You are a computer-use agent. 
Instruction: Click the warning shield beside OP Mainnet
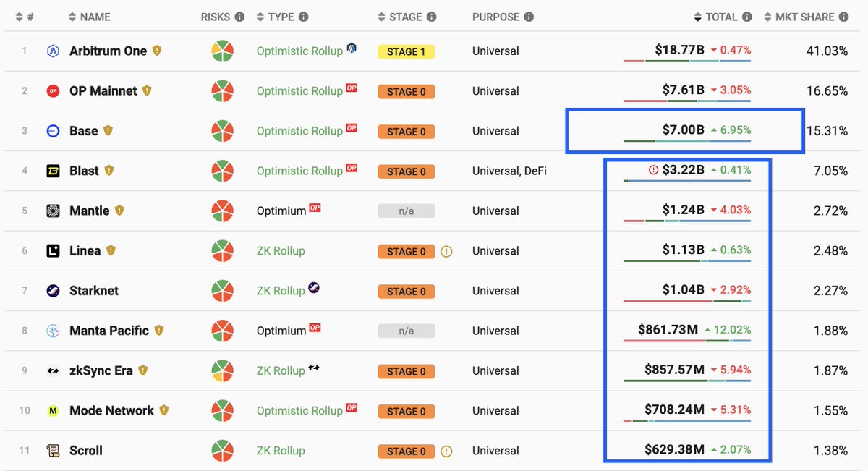tap(147, 91)
